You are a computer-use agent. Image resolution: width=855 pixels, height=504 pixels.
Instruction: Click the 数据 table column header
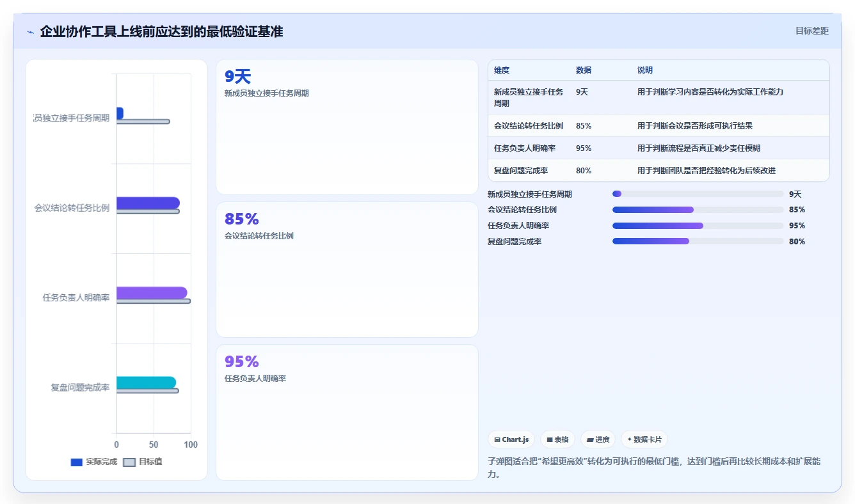point(584,70)
